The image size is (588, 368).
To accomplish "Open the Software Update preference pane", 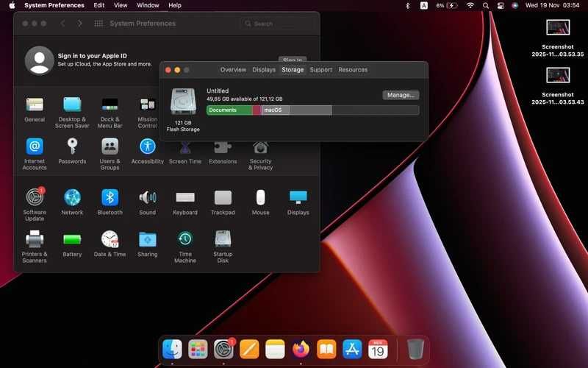I will coord(35,204).
